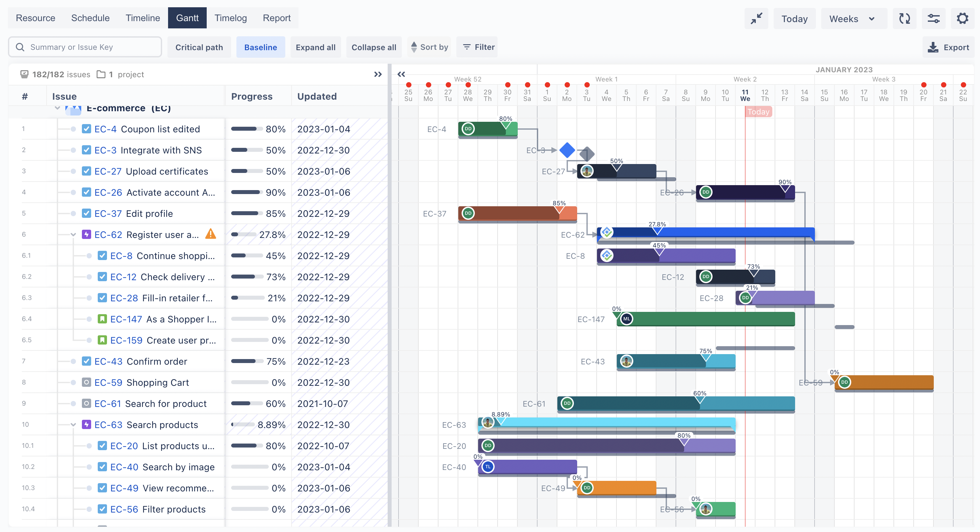980x532 pixels.
Task: Toggle the Critical path button
Action: pos(199,47)
